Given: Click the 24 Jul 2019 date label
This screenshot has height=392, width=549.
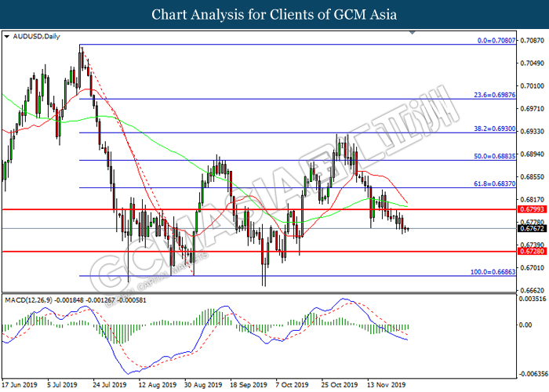Looking at the screenshot, I should click(110, 385).
